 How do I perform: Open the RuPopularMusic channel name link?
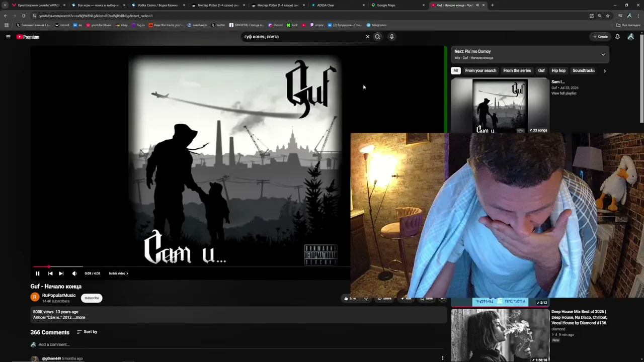click(x=59, y=295)
